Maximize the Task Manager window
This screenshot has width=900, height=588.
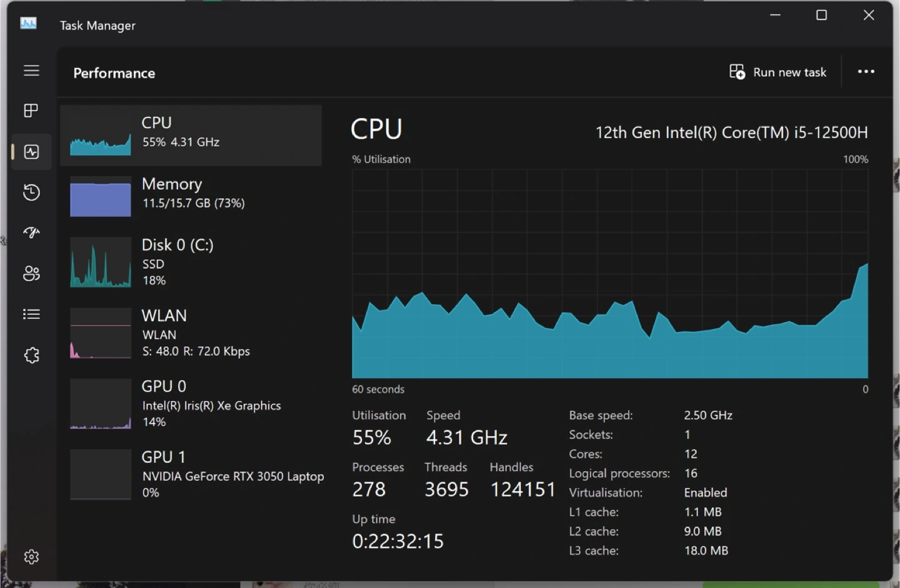point(822,15)
